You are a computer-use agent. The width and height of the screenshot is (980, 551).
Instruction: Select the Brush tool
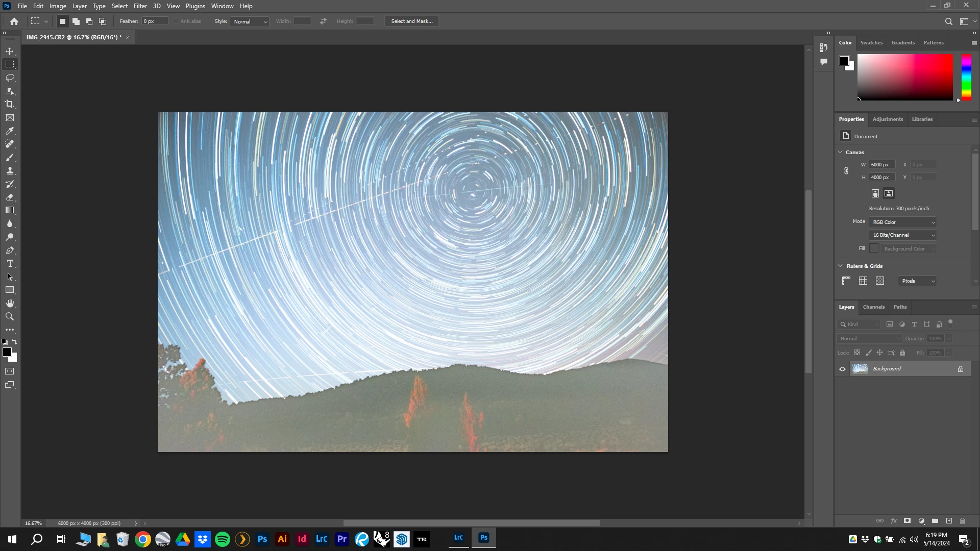pyautogui.click(x=10, y=158)
